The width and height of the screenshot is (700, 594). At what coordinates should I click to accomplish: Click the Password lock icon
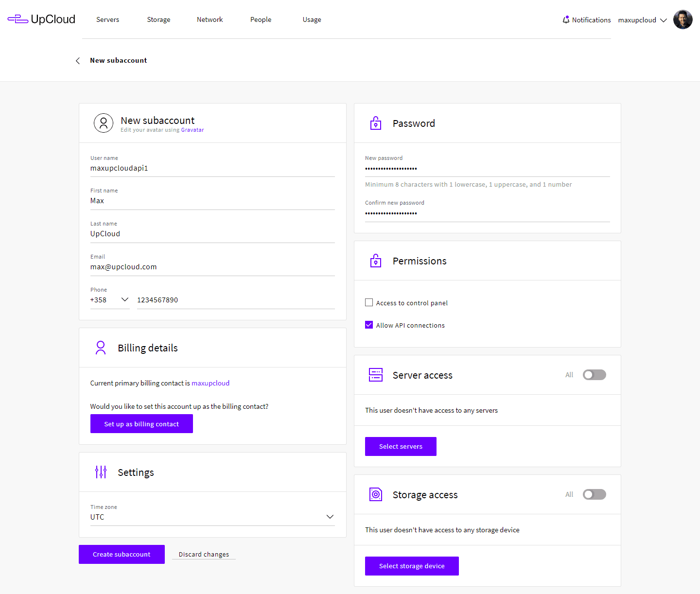pyautogui.click(x=376, y=123)
